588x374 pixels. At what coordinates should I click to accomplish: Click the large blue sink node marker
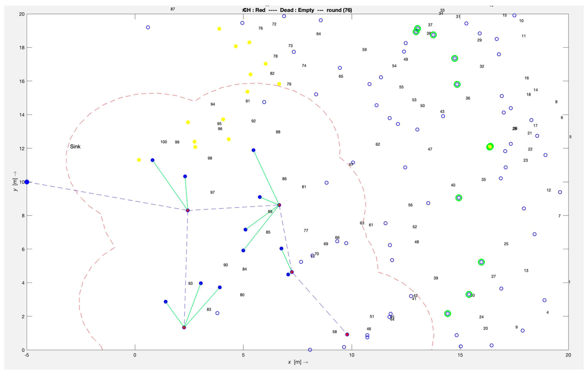(x=27, y=182)
